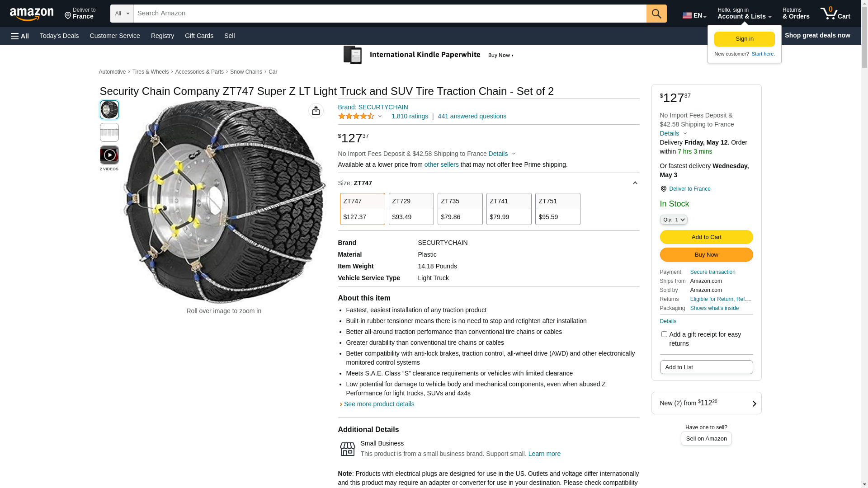Viewport: 868px width, 488px height.
Task: Check the gift receipt checkbox
Action: (664, 334)
